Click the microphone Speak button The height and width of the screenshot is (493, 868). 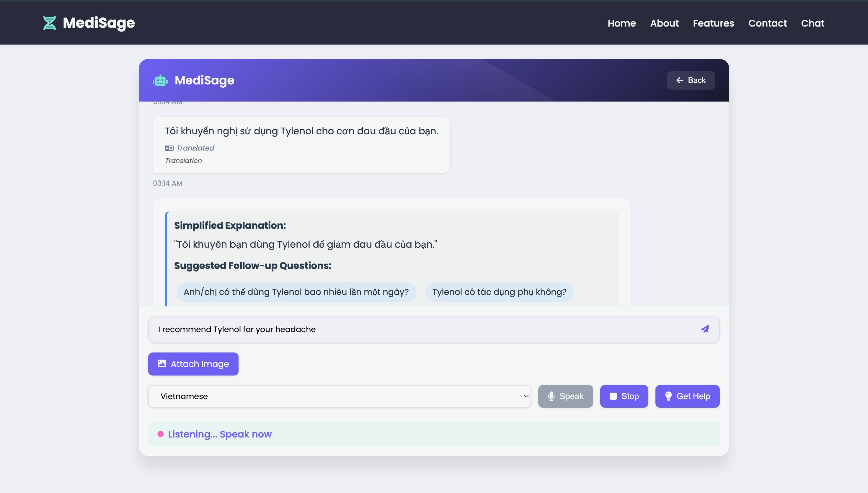pos(565,396)
